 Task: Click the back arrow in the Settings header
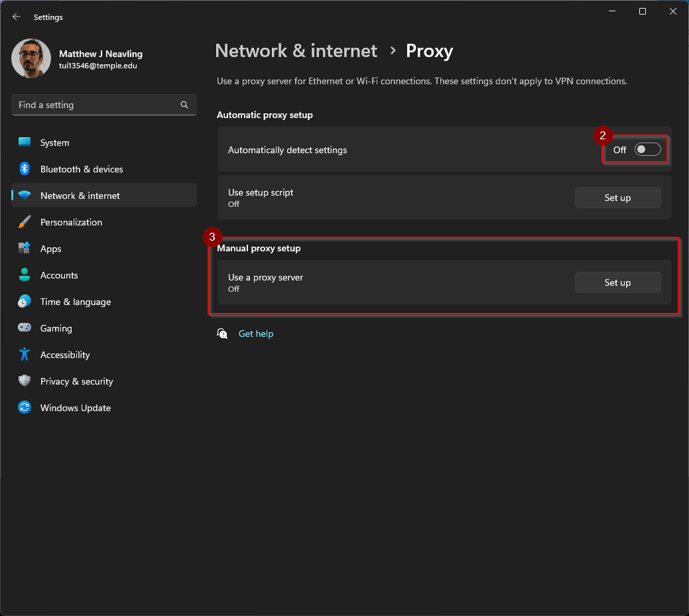tap(17, 17)
